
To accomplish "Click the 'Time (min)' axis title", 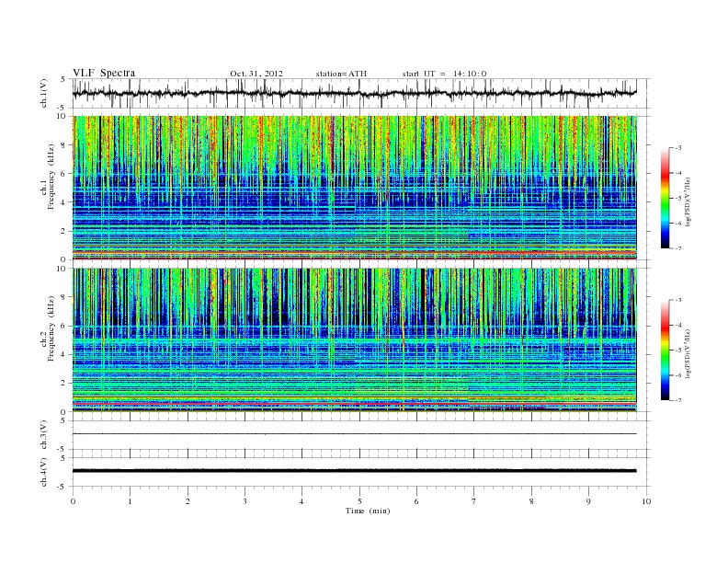I will (368, 511).
